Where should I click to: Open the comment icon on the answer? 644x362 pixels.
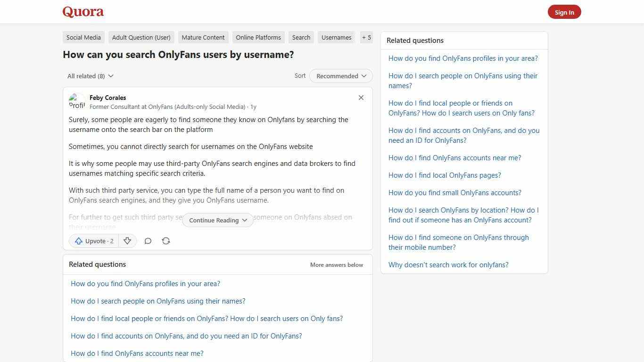coord(148,241)
